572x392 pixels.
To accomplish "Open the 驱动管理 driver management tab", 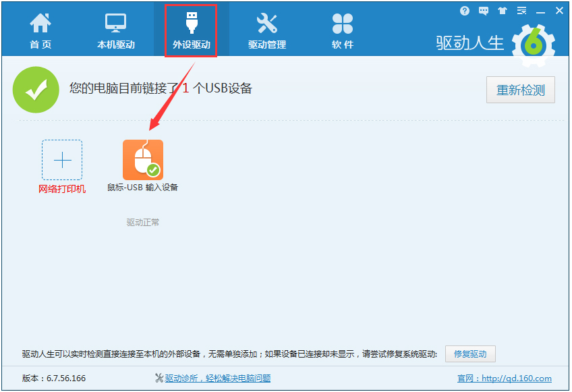I will click(x=267, y=30).
